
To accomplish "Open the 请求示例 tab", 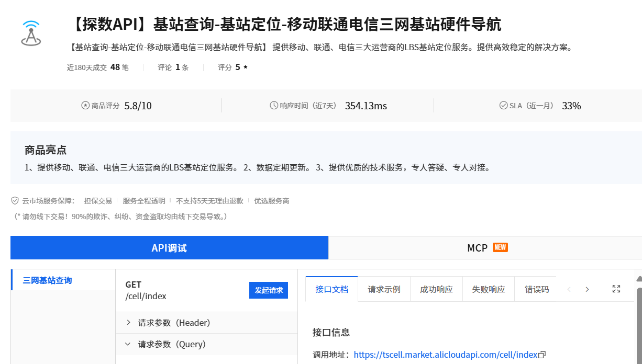I will (x=384, y=289).
